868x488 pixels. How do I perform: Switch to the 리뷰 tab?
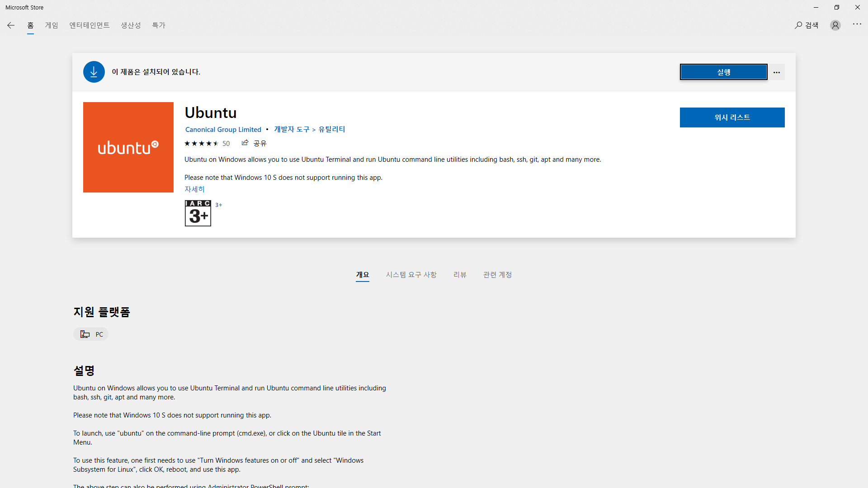pos(460,275)
